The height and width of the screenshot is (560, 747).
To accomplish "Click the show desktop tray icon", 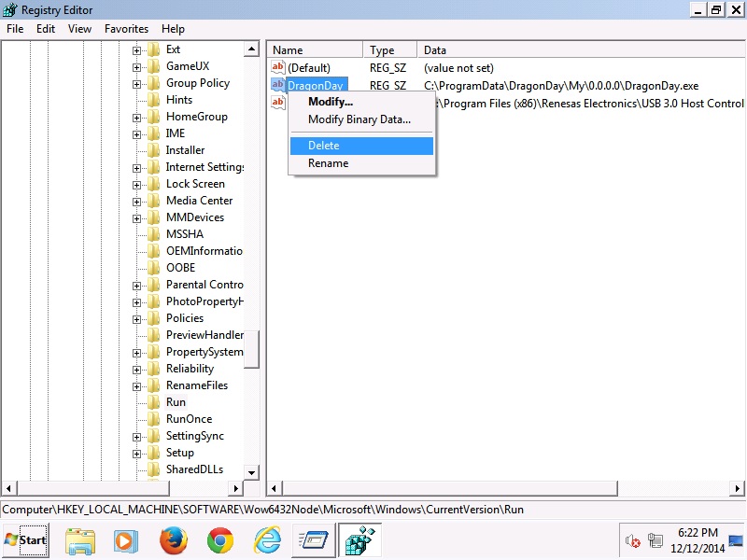I will [x=736, y=540].
